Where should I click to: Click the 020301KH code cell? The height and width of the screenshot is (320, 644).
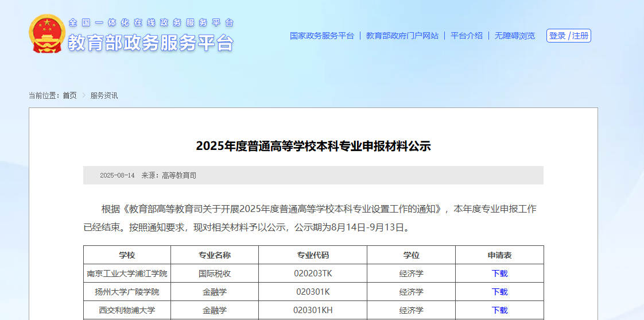coord(313,310)
